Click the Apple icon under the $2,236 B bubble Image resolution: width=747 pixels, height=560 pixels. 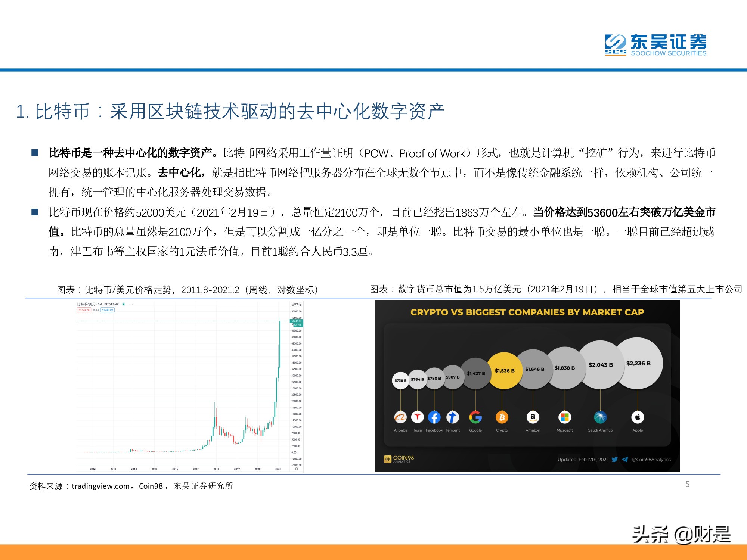(x=638, y=417)
